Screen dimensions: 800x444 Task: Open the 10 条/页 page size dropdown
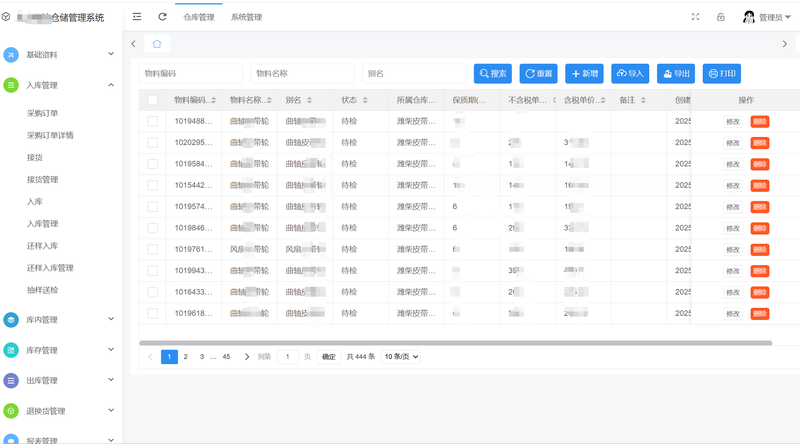coord(401,356)
